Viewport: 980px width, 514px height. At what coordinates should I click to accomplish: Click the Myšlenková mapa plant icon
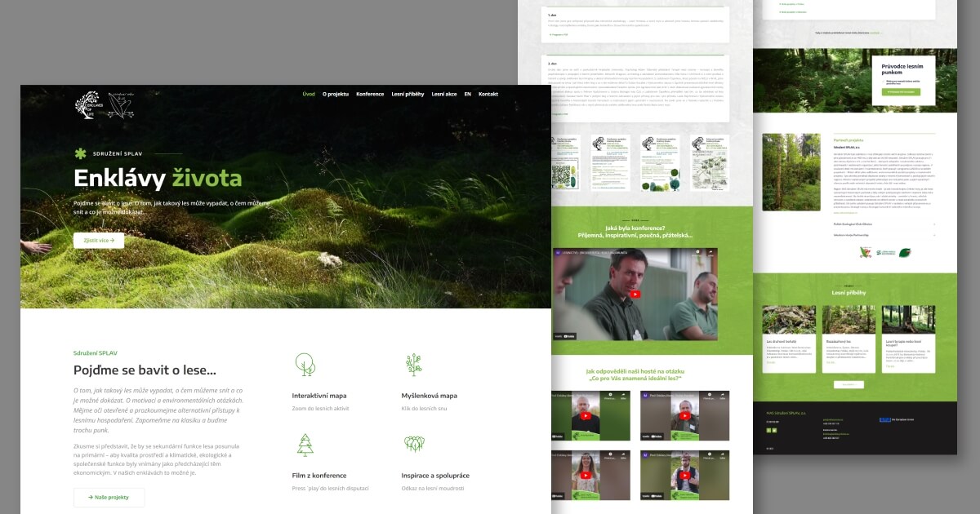coord(415,365)
